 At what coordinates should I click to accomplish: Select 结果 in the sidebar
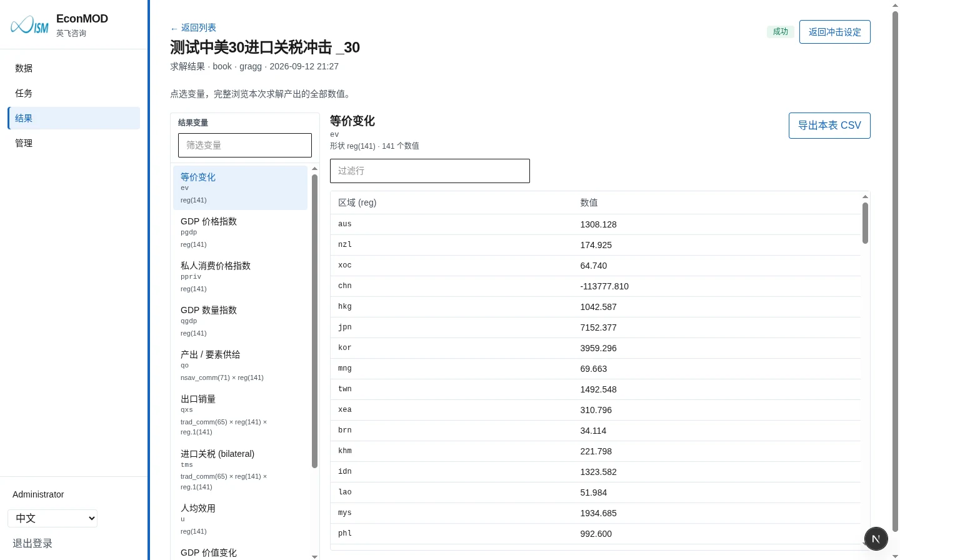[74, 118]
